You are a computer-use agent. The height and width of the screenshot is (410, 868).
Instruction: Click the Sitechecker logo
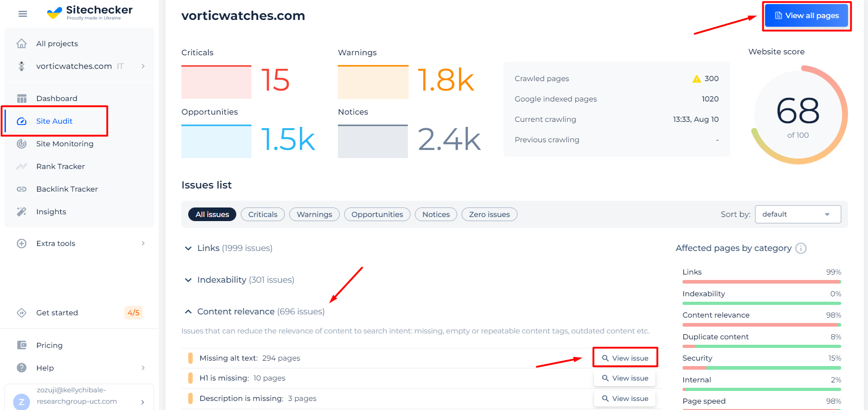(90, 13)
